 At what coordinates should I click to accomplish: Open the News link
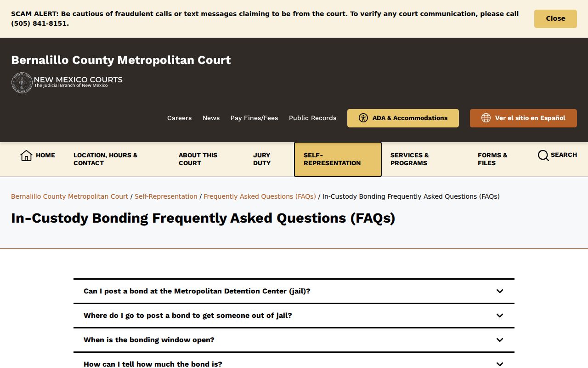point(211,118)
